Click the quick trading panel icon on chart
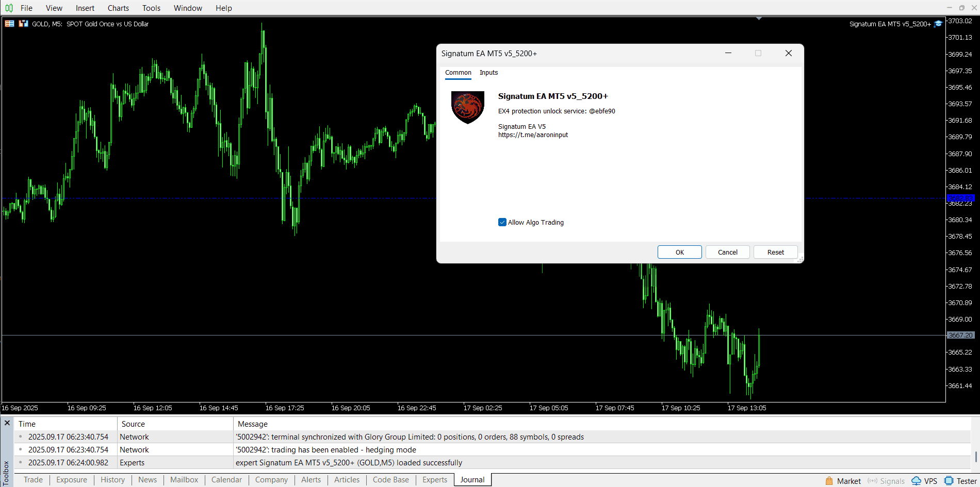980x487 pixels. 9,24
